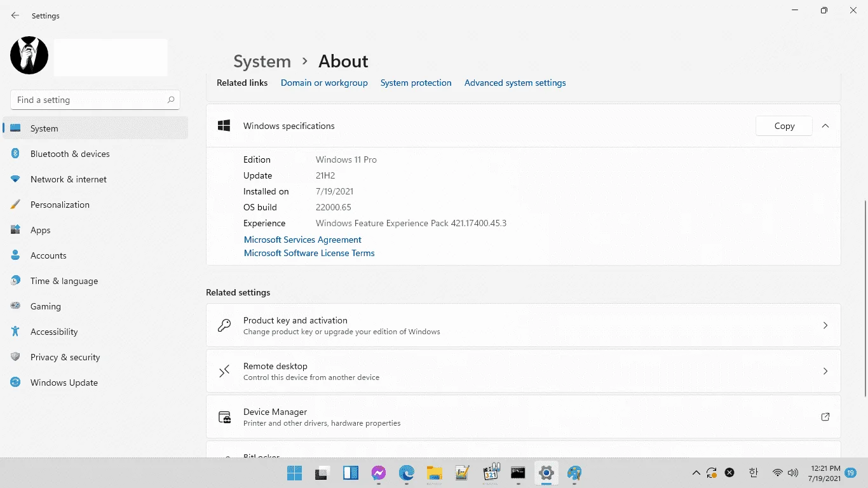Launch Messenger from the taskbar
Image resolution: width=868 pixels, height=488 pixels.
[379, 473]
